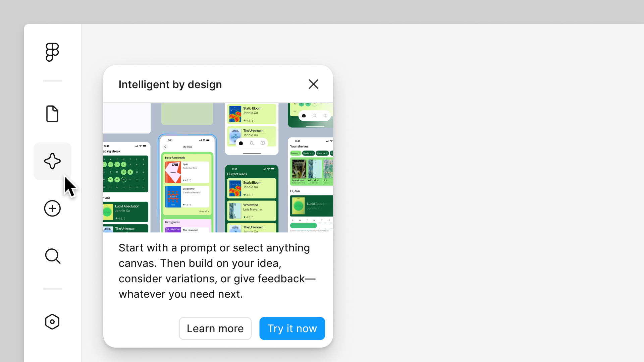Screen dimensions: 644x362
Task: Open the hexagon settings icon
Action: coord(52,322)
